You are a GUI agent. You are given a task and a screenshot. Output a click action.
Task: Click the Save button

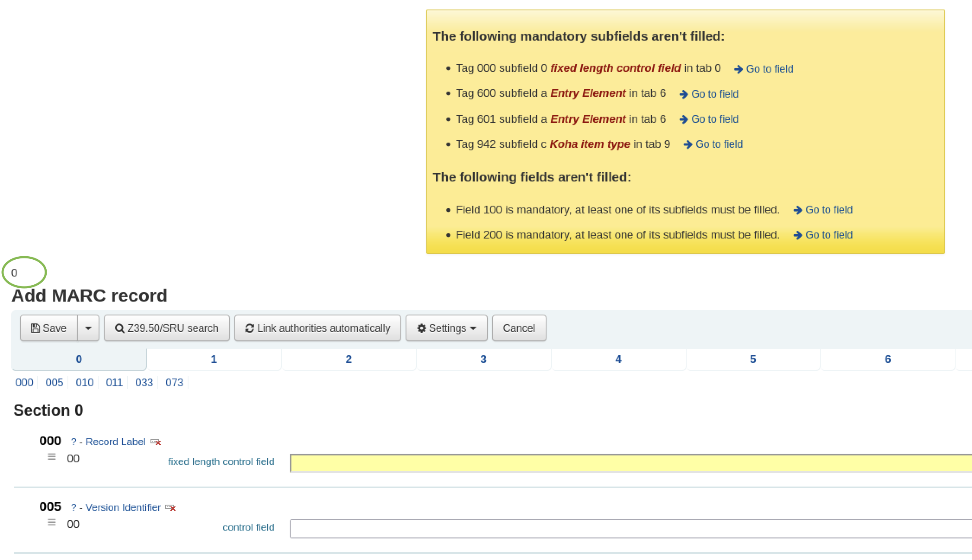pyautogui.click(x=49, y=328)
